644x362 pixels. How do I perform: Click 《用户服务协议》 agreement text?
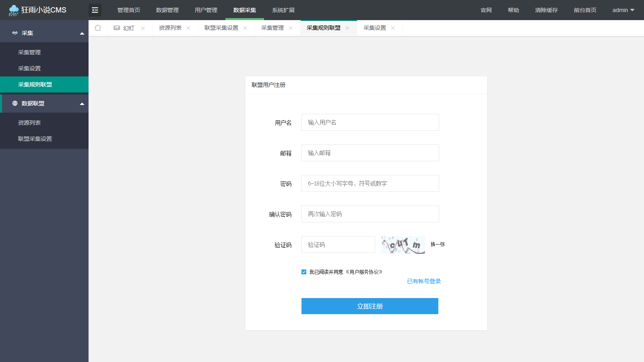(364, 272)
